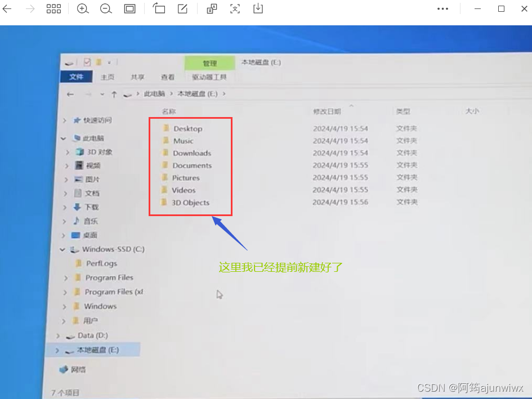Zoom in on the image
The width and height of the screenshot is (532, 399).
(x=83, y=9)
